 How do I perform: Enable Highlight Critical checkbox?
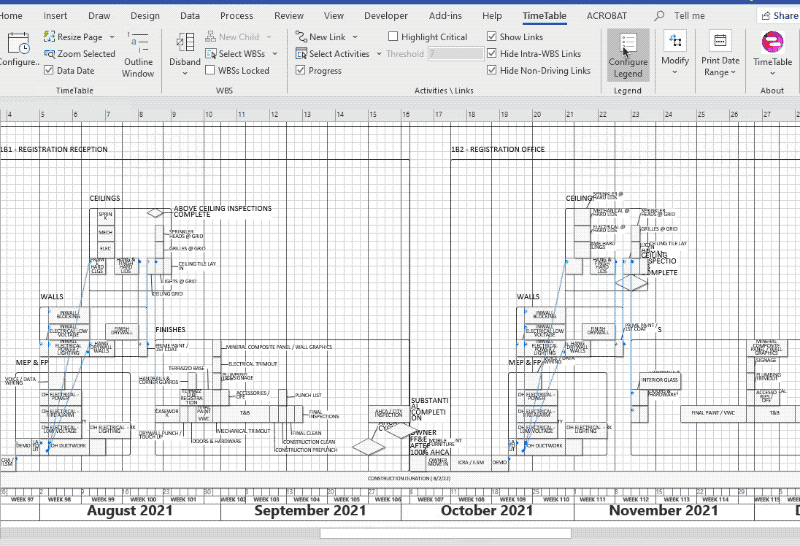(393, 37)
